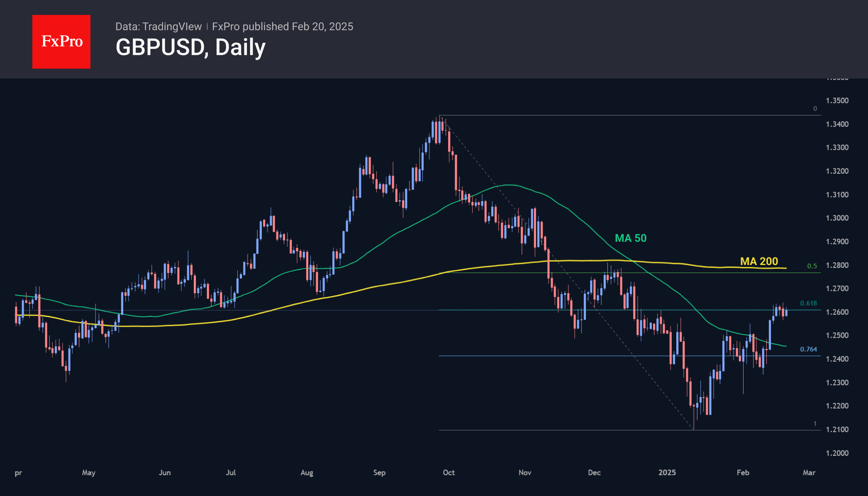Click the 1.2100 price axis label

point(837,430)
